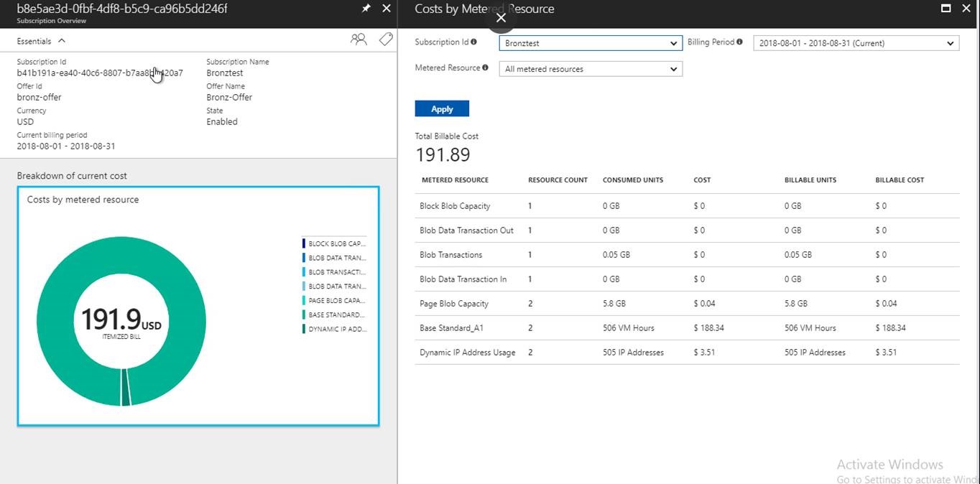The width and height of the screenshot is (980, 484).
Task: Select the Dynamic IP Address Usage row
Action: click(686, 353)
